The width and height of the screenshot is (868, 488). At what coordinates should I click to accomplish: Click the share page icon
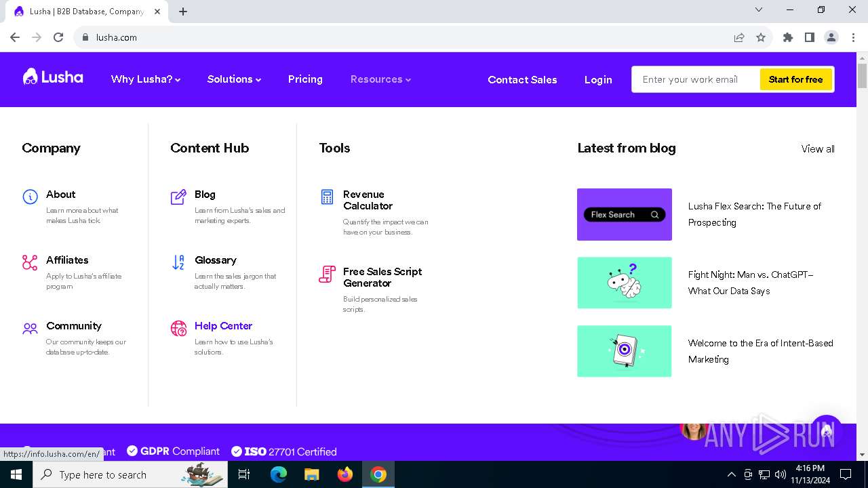(739, 37)
